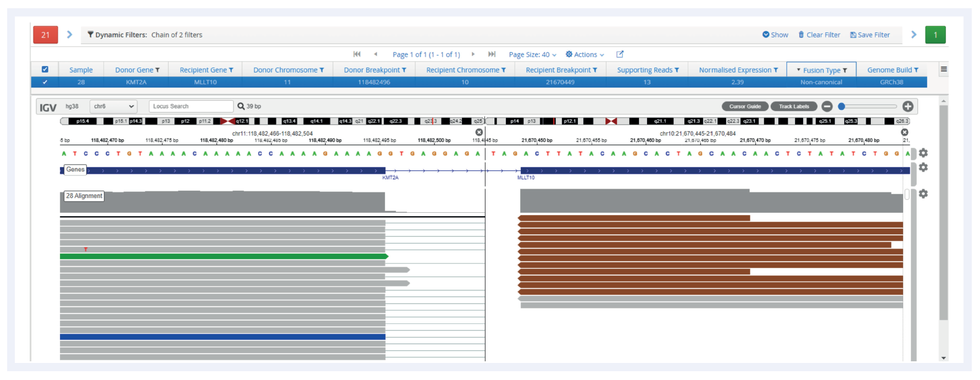Image resolution: width=980 pixels, height=380 pixels.
Task: Go to first page of results
Action: (357, 54)
